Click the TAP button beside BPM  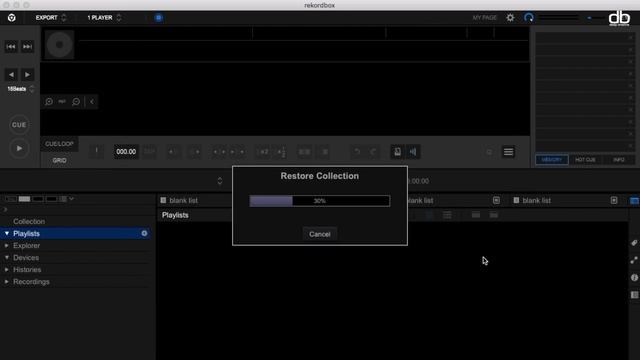(x=149, y=152)
